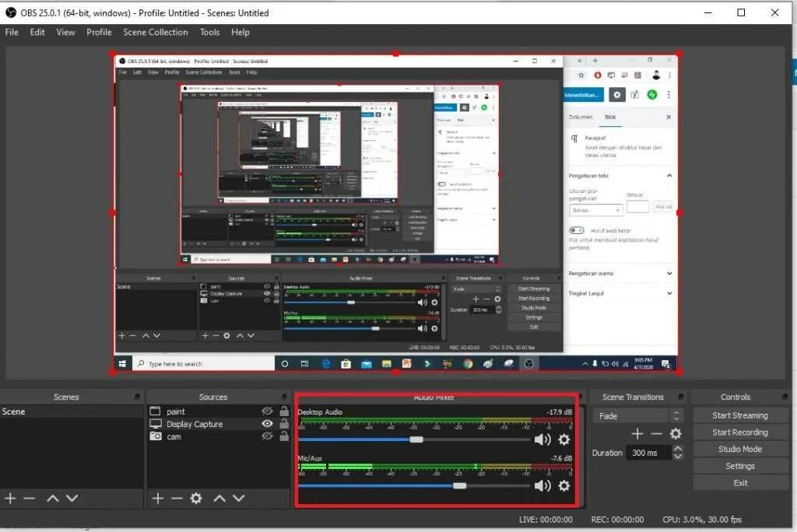Adjust the Mic/Aux volume slider

click(459, 486)
